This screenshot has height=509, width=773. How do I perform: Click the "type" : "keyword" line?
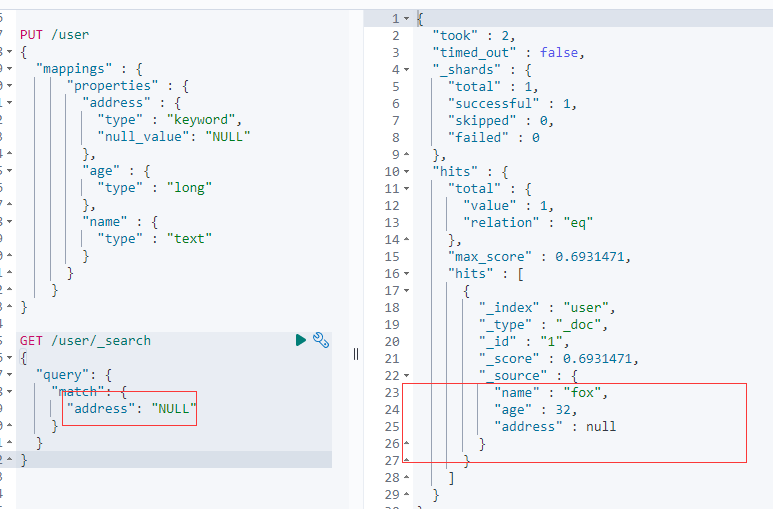pos(170,119)
